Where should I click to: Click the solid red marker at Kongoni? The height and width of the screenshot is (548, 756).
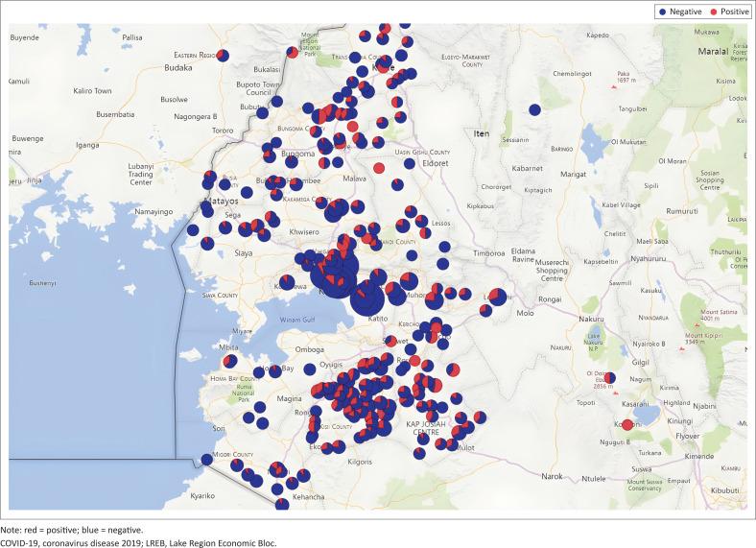tap(627, 425)
